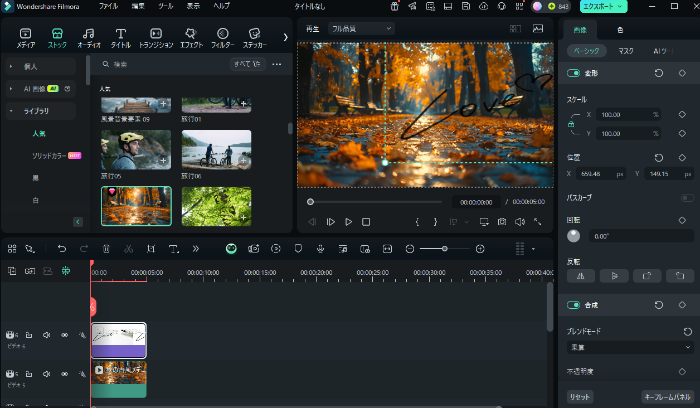Screen dimensions: 700x408
Task: Add keyframe for Scale Y
Action: (x=682, y=133)
